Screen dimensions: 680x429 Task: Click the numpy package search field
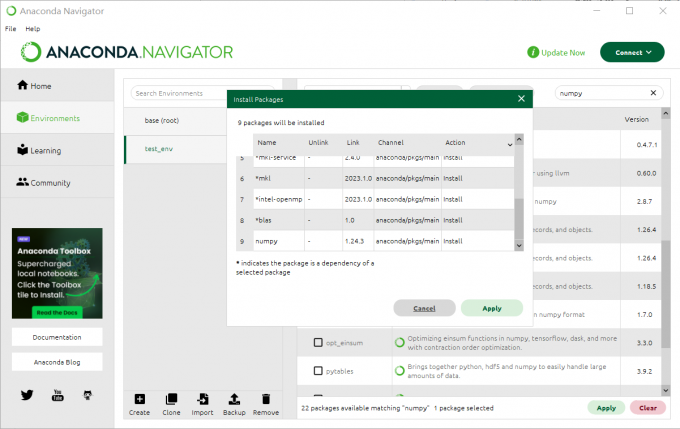click(x=609, y=93)
